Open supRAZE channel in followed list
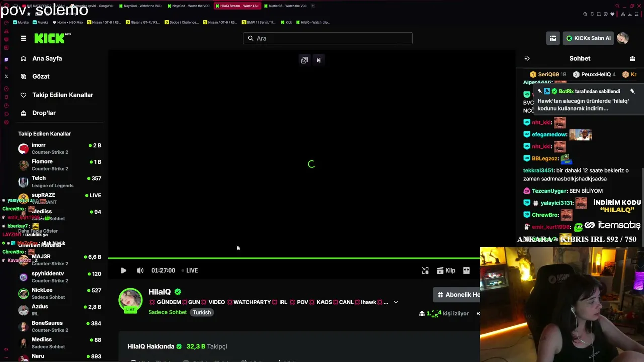 click(x=59, y=198)
